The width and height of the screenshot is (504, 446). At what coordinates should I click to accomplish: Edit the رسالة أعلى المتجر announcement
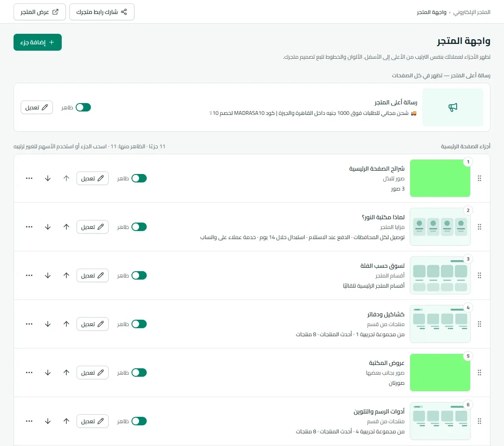(37, 107)
